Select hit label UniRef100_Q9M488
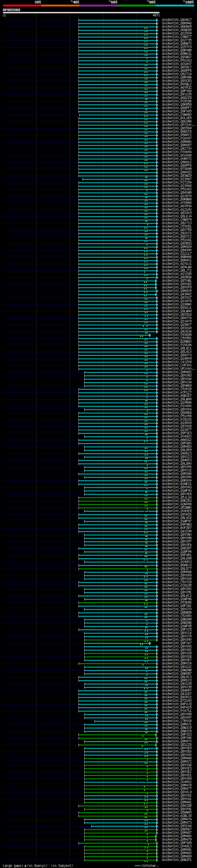Screen dimensions: 197x868 (176, 758)
